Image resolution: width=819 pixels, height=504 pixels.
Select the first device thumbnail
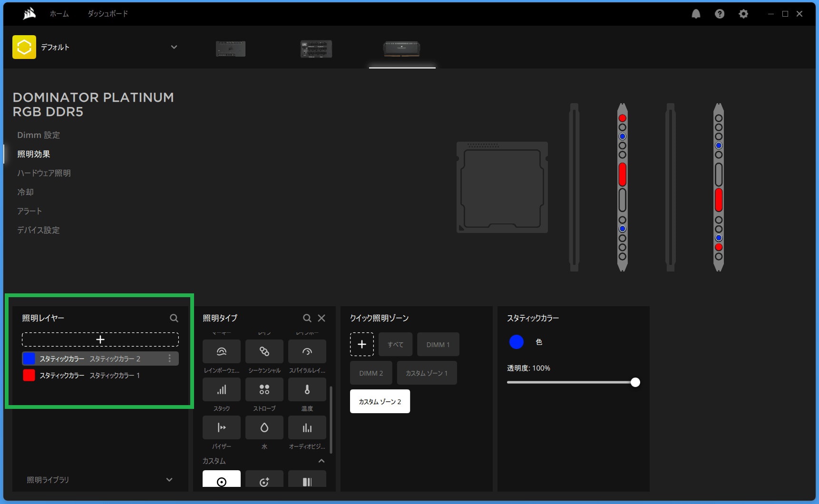(x=231, y=48)
